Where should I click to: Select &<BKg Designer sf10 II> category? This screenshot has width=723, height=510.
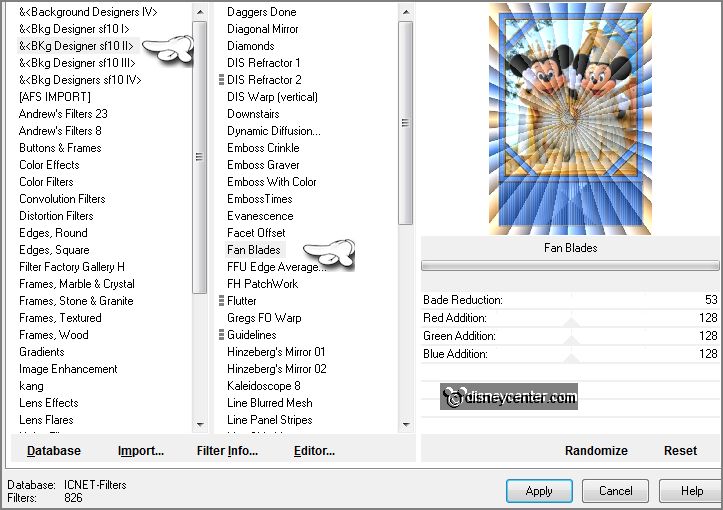point(76,46)
